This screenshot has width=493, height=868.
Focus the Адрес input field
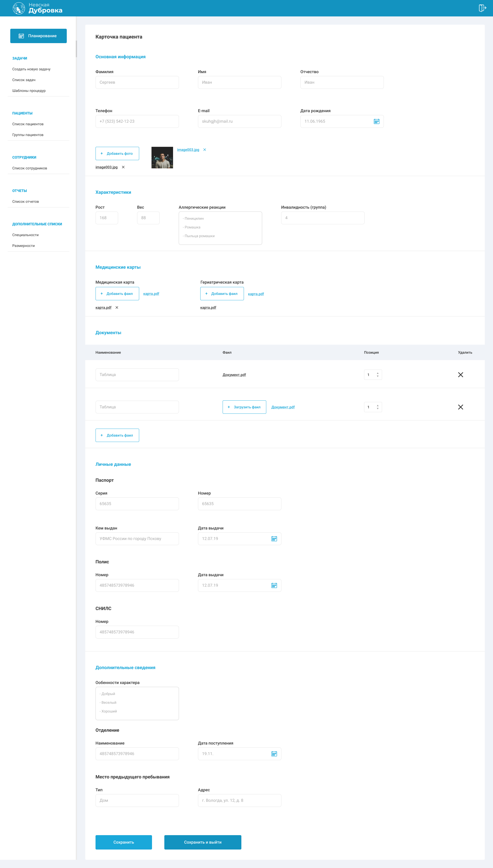(239, 800)
